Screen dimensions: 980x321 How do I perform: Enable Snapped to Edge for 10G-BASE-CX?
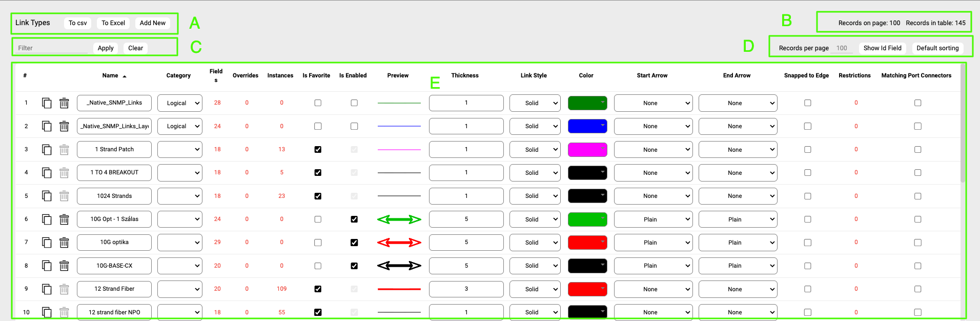pos(808,266)
